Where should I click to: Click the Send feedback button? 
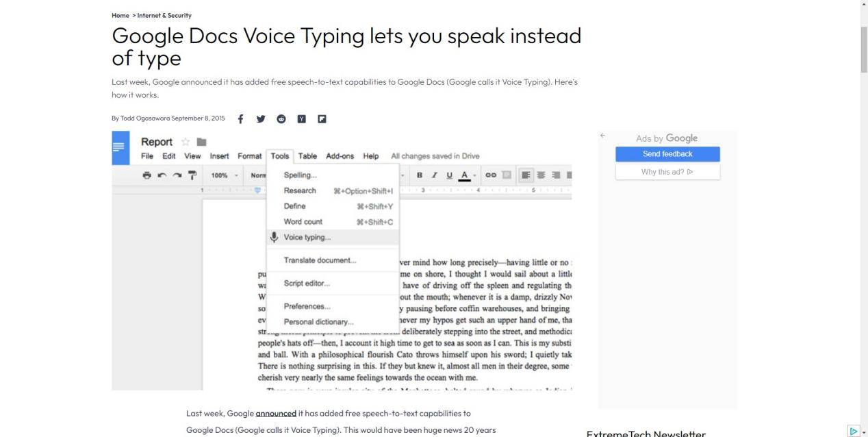pyautogui.click(x=667, y=154)
